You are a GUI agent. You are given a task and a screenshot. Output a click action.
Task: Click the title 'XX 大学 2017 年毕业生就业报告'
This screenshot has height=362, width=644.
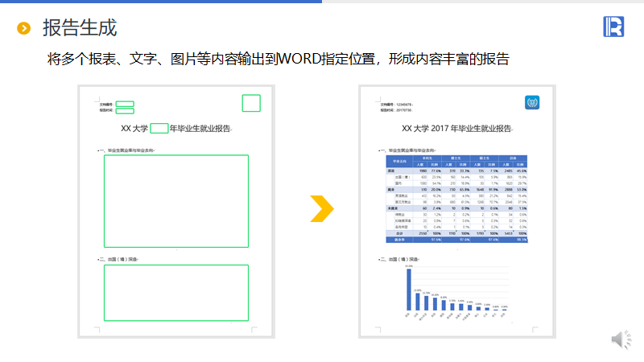(x=456, y=129)
